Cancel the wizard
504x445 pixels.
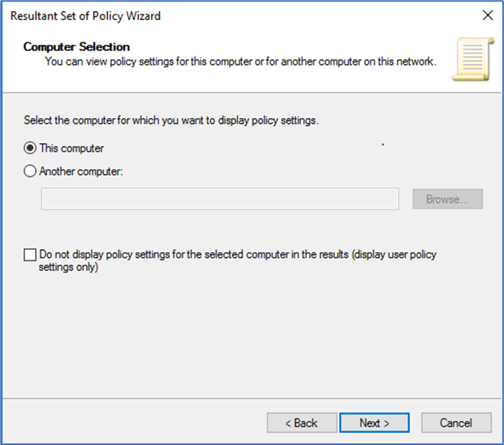tap(456, 423)
